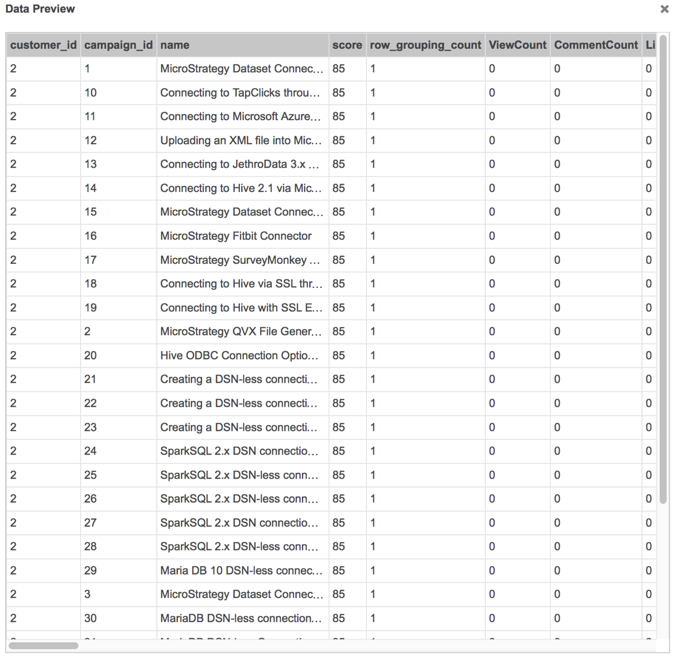Click campaign_id cell with value 30
This screenshot has height=663, width=677.
pyautogui.click(x=119, y=618)
